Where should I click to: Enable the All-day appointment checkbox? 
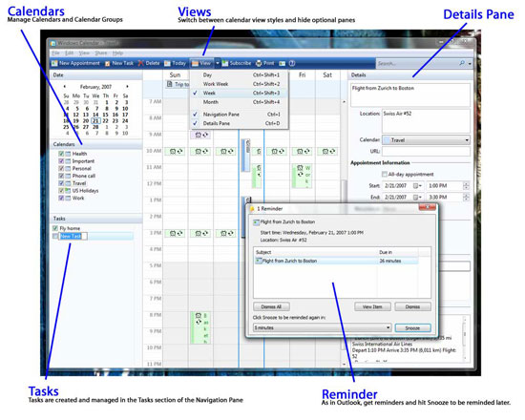coord(385,174)
